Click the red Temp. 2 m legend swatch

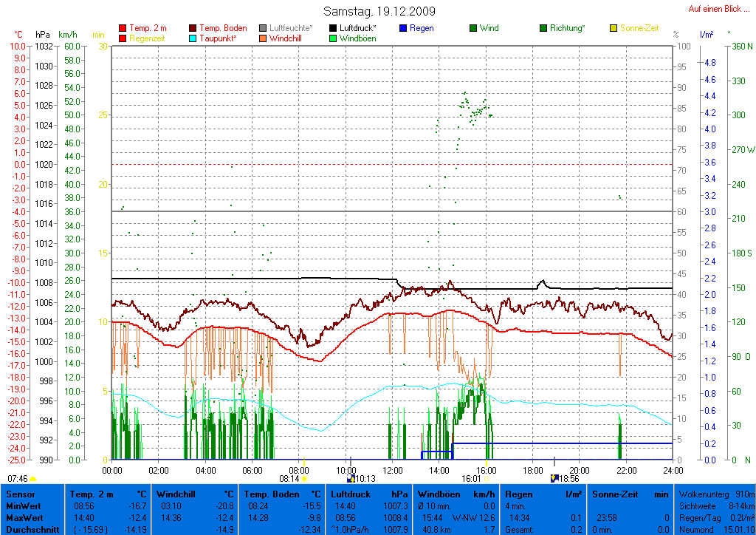123,28
